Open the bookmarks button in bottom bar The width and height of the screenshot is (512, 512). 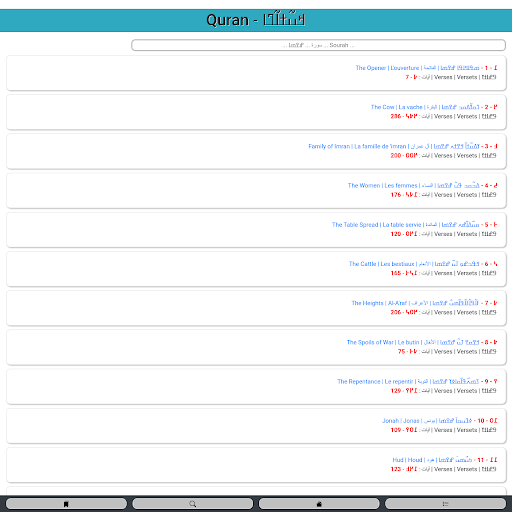[66, 504]
